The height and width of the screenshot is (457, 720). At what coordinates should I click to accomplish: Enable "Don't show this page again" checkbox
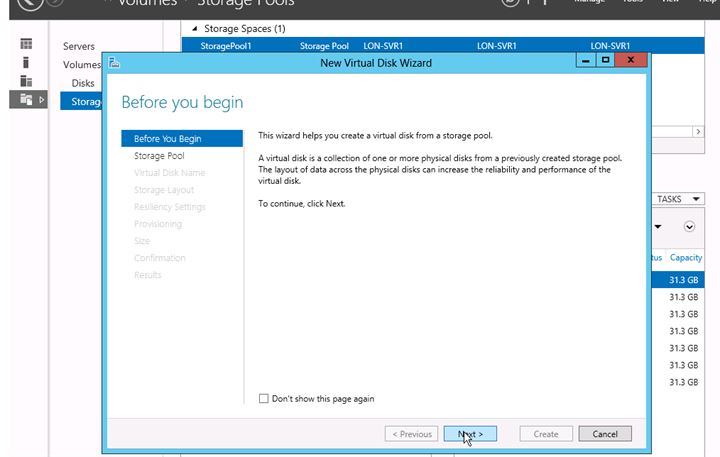[x=264, y=399]
